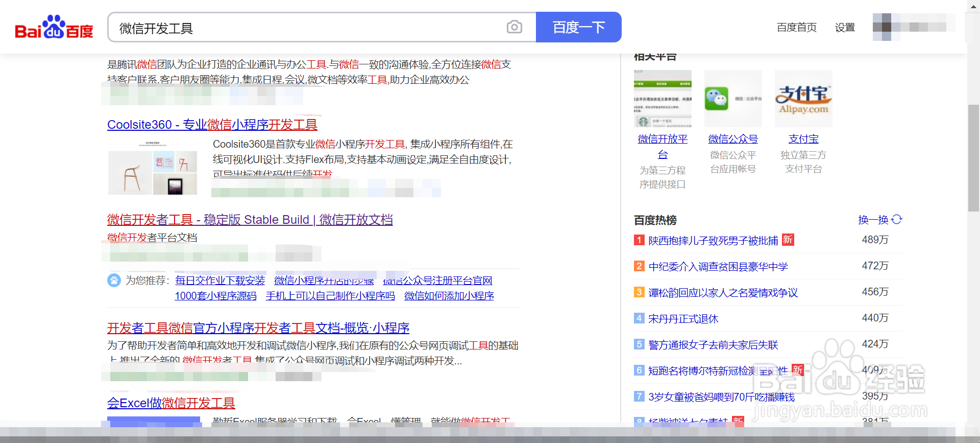Click 新 tag beside 陕西抱摔儿子 headline
Screen dimensions: 980x443
point(788,240)
